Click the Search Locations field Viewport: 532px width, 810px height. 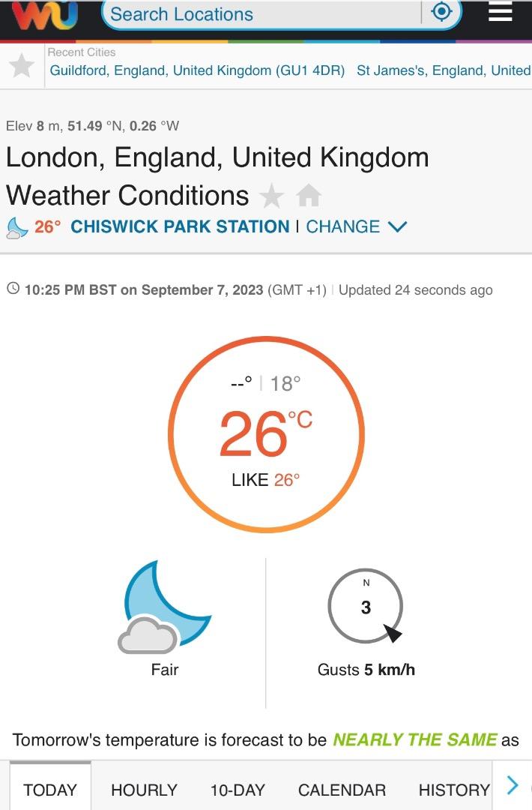(261, 14)
